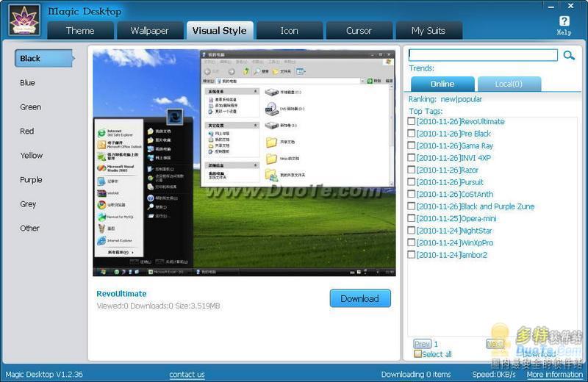Tick the Gama Ray checkbox
This screenshot has width=588, height=382.
[412, 145]
